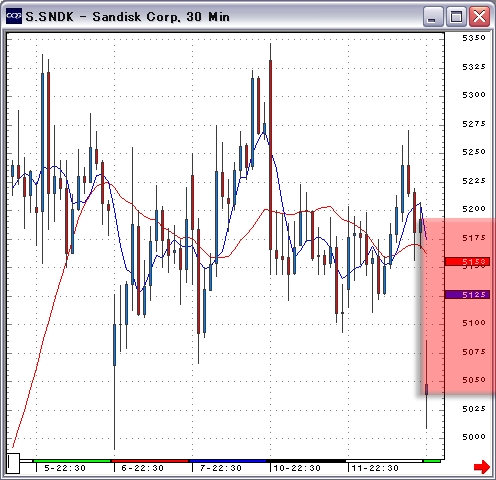Click the 5350 price scale label
Screen dimensions: 496x480
point(474,38)
